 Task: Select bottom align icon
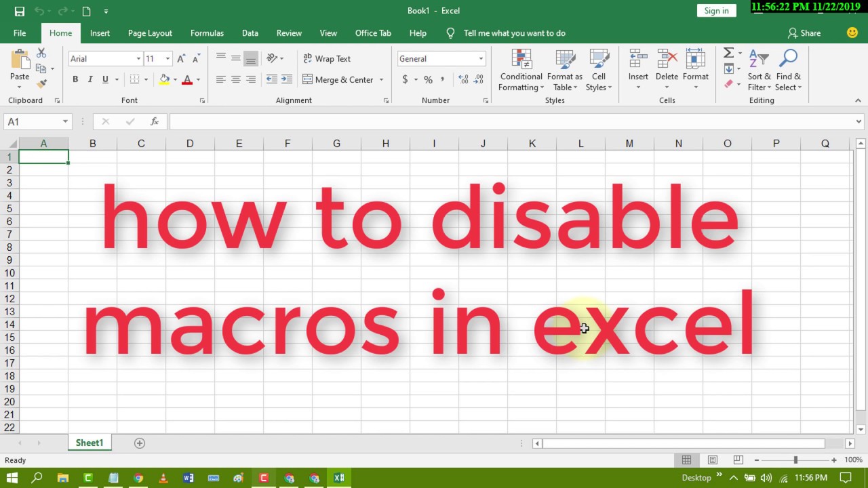tap(251, 59)
